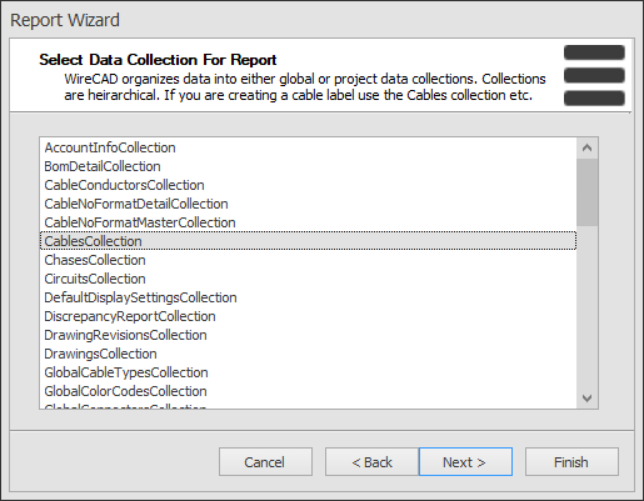
Task: Pick DefaultDisplaySettingsCollection item
Action: click(140, 298)
